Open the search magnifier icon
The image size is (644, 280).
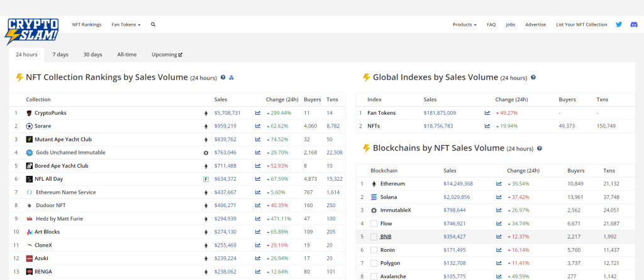(x=153, y=24)
